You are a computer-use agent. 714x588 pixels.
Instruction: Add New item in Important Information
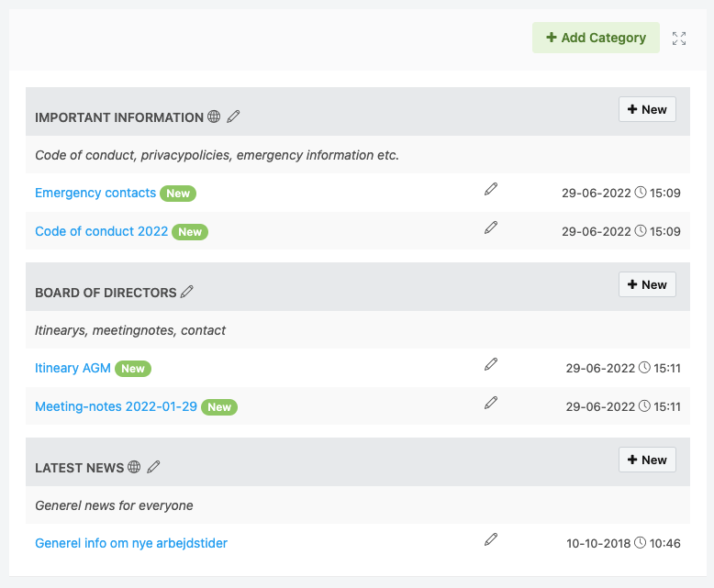tap(647, 109)
